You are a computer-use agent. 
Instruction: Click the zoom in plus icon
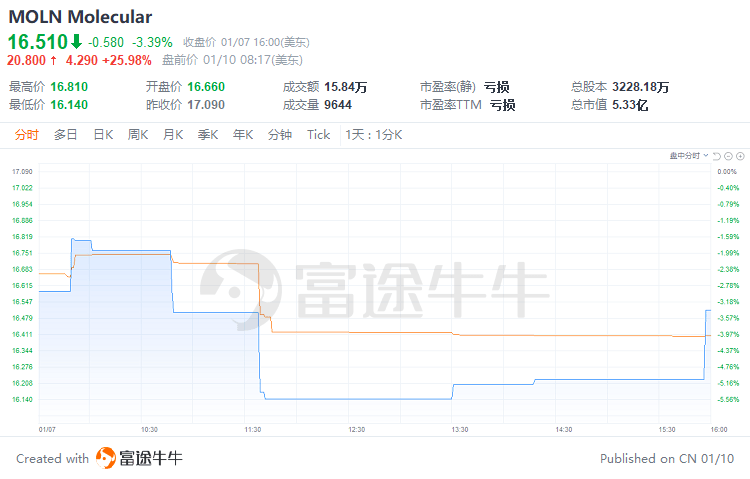coord(740,156)
